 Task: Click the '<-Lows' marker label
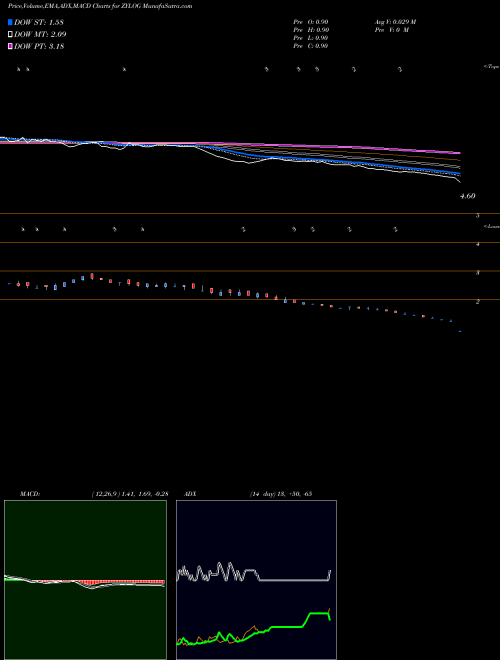[x=491, y=226]
